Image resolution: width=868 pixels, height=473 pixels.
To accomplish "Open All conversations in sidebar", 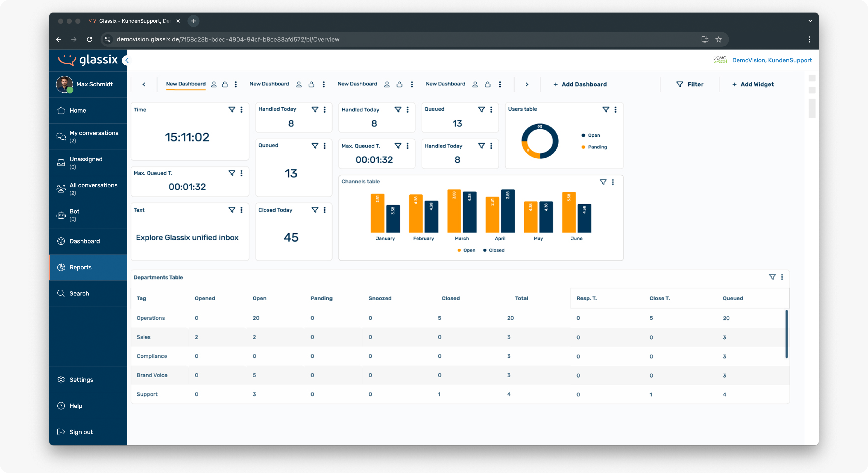I will 88,189.
